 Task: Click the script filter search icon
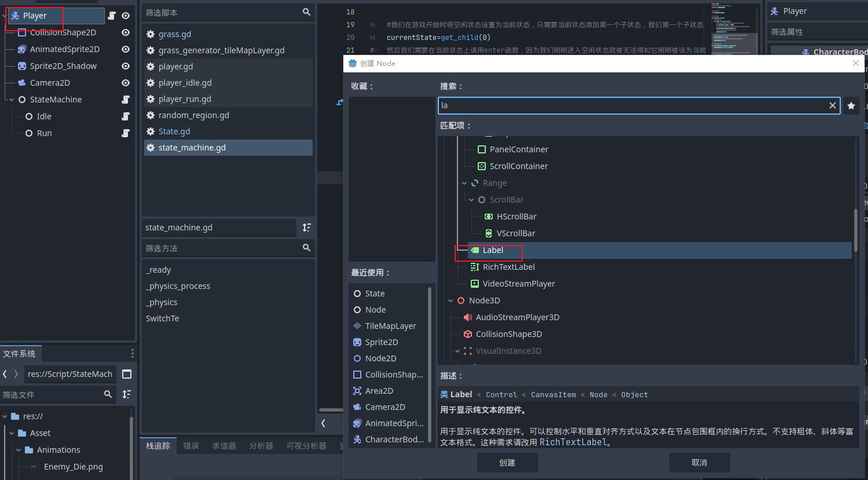click(x=306, y=12)
